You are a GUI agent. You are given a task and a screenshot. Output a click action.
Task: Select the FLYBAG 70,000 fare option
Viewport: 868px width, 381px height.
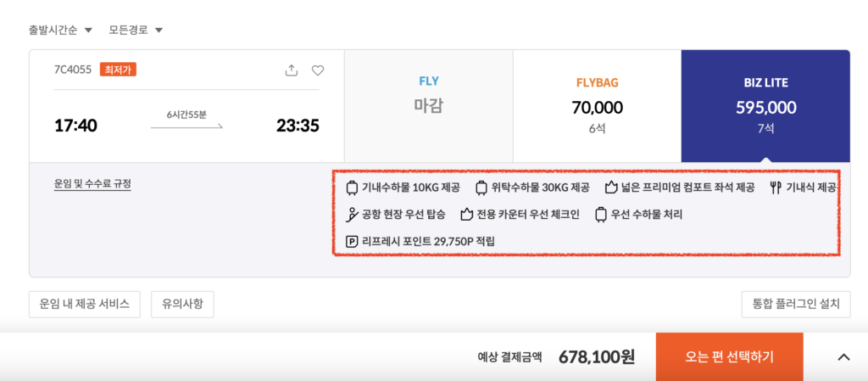(598, 106)
